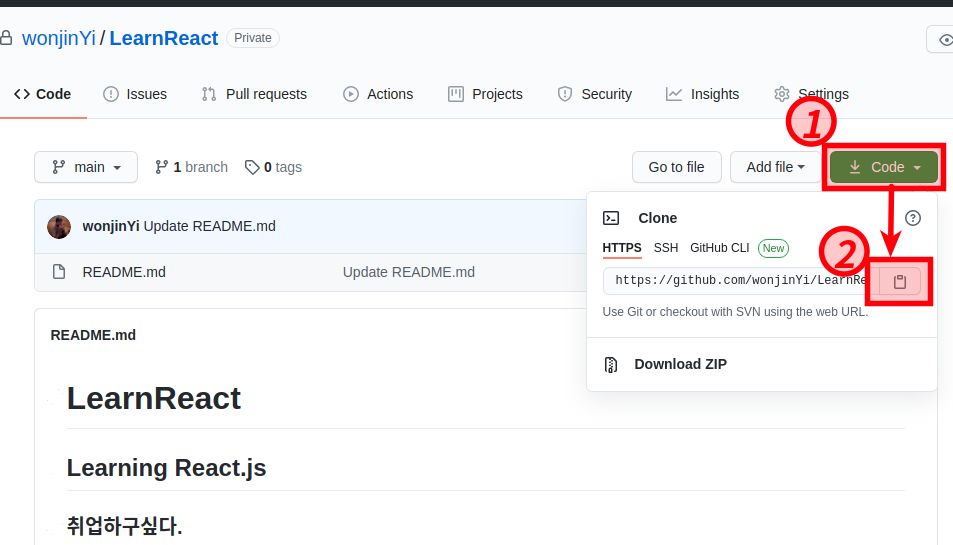Copy the HTTPS clone URL clipboard icon

point(900,281)
